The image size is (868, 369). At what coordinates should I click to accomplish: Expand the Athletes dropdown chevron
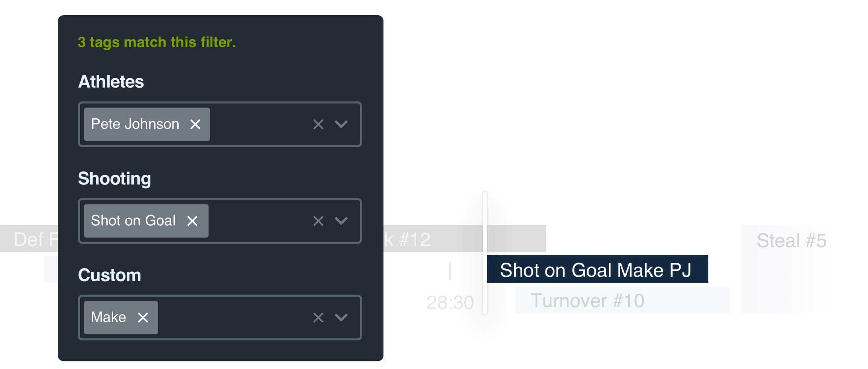(x=341, y=124)
